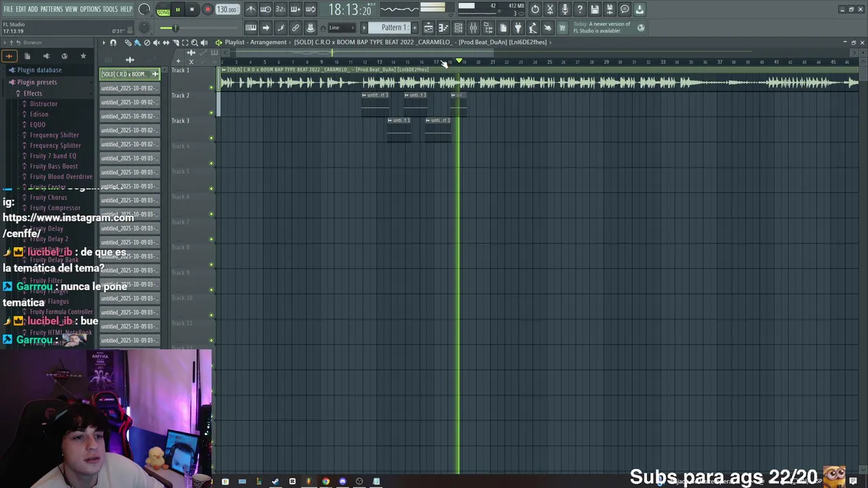Select the Track 1 audio clip waveform

(540, 83)
